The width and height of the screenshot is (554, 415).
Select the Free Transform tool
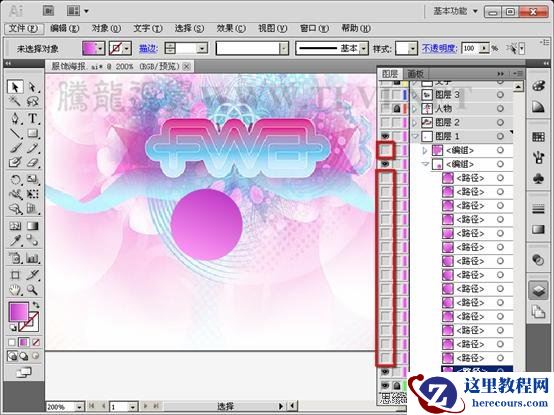point(33,194)
